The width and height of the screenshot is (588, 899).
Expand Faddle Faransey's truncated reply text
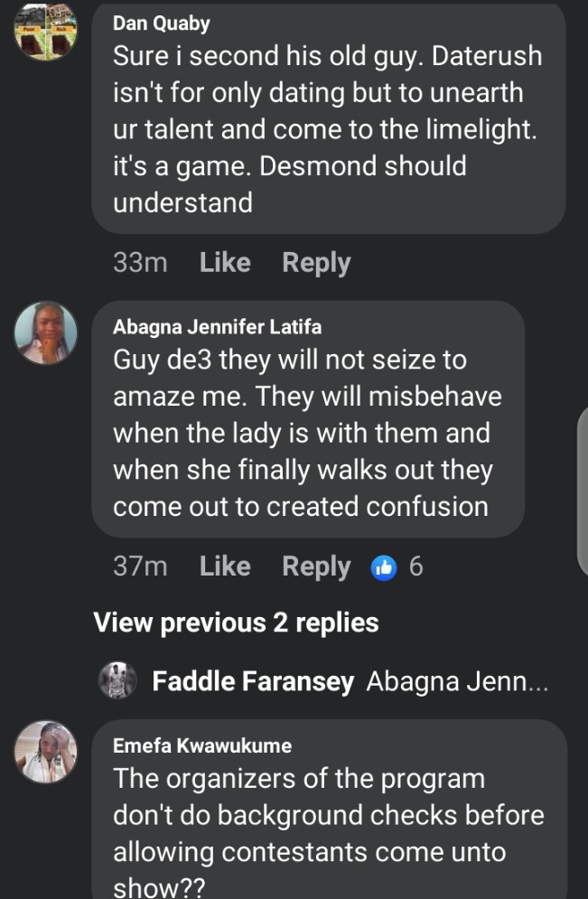(x=457, y=681)
